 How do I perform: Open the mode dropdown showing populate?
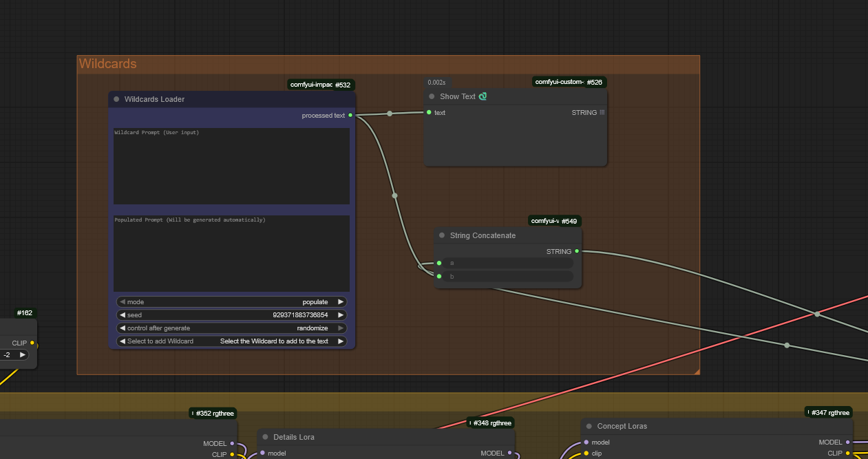231,301
